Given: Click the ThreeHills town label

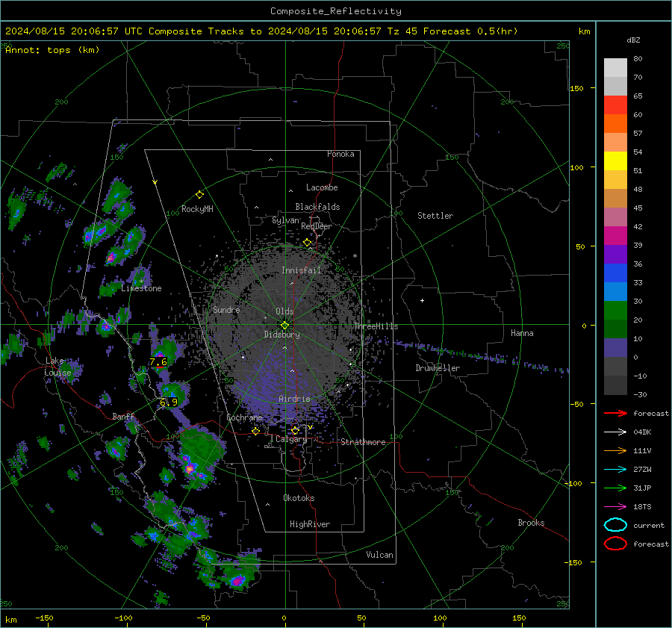Looking at the screenshot, I should 376,326.
